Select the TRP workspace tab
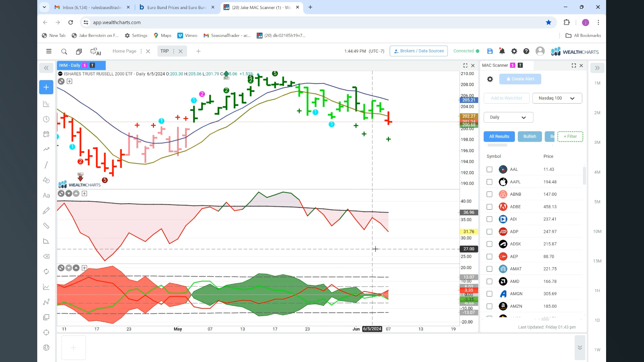The image size is (644, 362). 164,51
